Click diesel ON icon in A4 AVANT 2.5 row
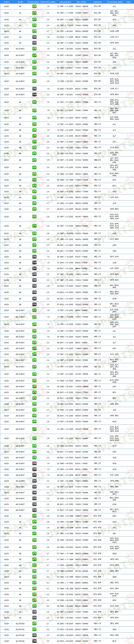Image resolution: width=134 pixels, height=644 pixels. point(34,95)
